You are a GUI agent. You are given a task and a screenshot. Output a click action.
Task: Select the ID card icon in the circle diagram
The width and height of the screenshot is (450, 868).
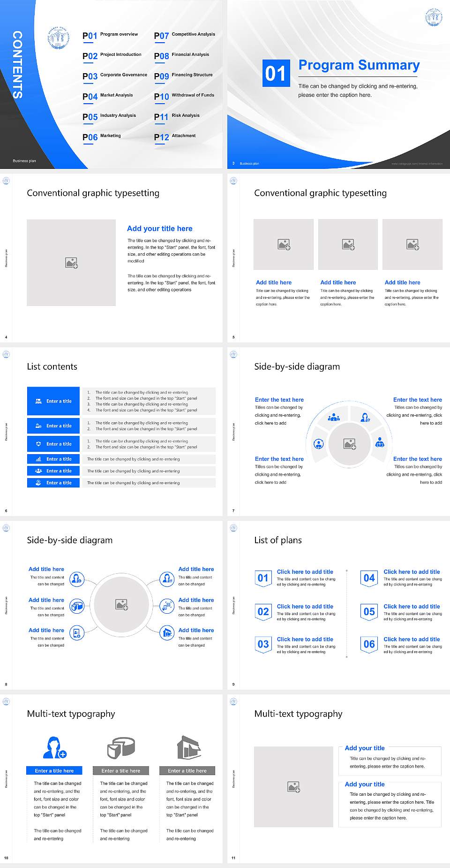click(x=77, y=633)
